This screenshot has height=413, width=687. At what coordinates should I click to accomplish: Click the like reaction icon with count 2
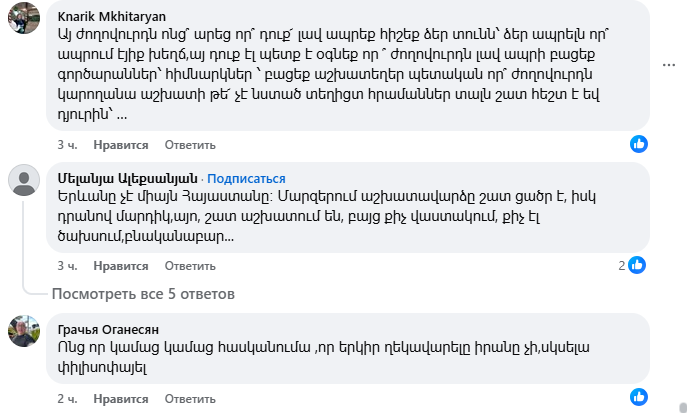[x=637, y=265]
